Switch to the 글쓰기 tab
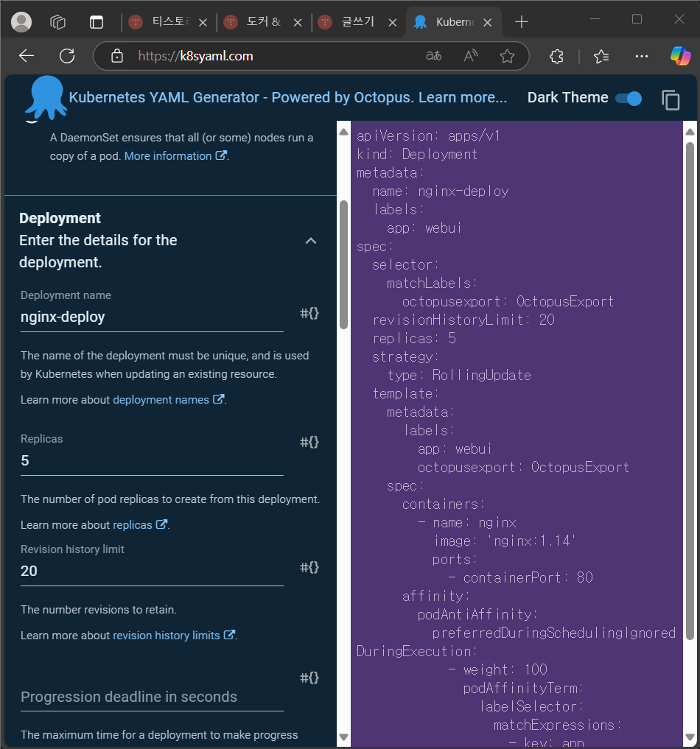 pos(358,22)
